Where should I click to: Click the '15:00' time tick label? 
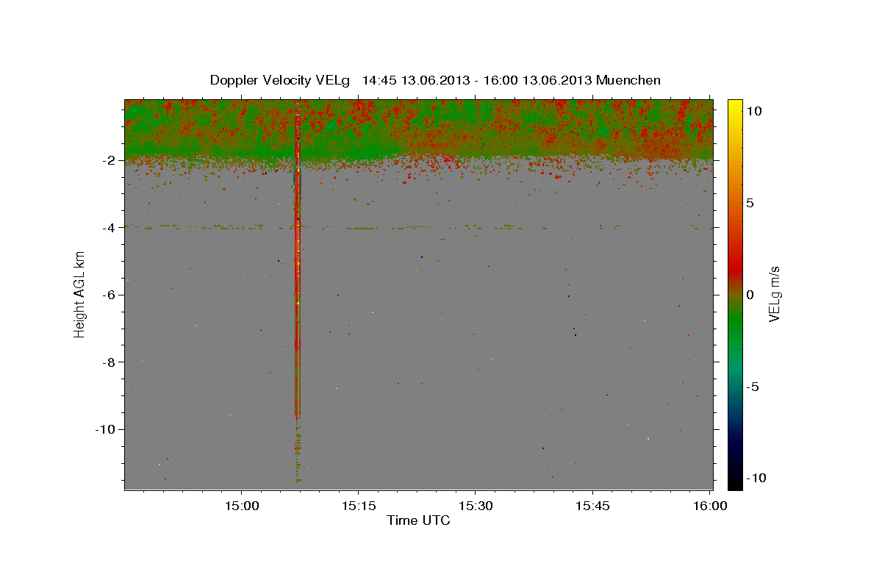point(241,506)
